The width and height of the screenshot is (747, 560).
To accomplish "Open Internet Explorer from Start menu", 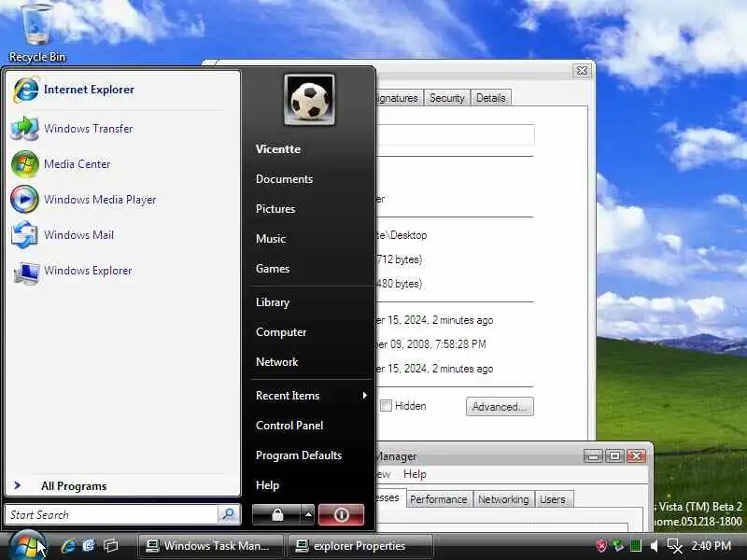I will (x=74, y=90).
